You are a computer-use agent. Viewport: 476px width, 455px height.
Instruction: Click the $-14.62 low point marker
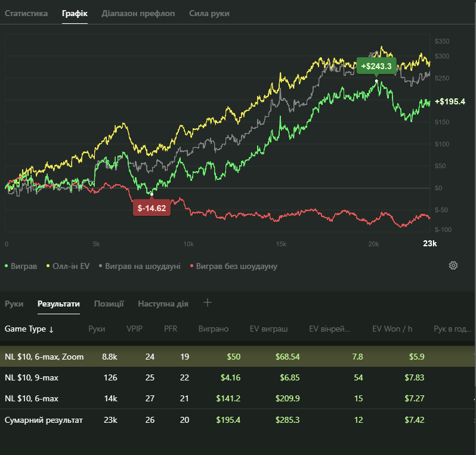tap(152, 208)
